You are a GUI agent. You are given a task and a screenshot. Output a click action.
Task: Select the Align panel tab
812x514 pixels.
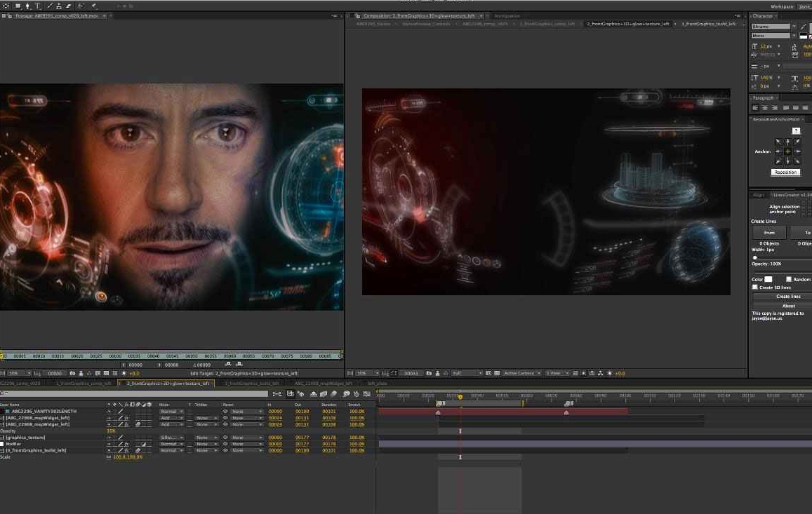click(758, 195)
